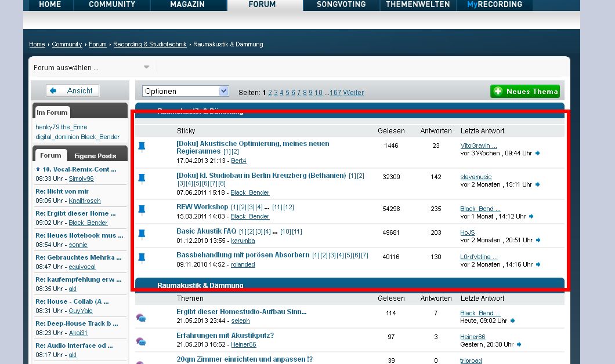Screen dimensions: 615x364
Task: Open the REW Workshop thread
Action: 202,207
